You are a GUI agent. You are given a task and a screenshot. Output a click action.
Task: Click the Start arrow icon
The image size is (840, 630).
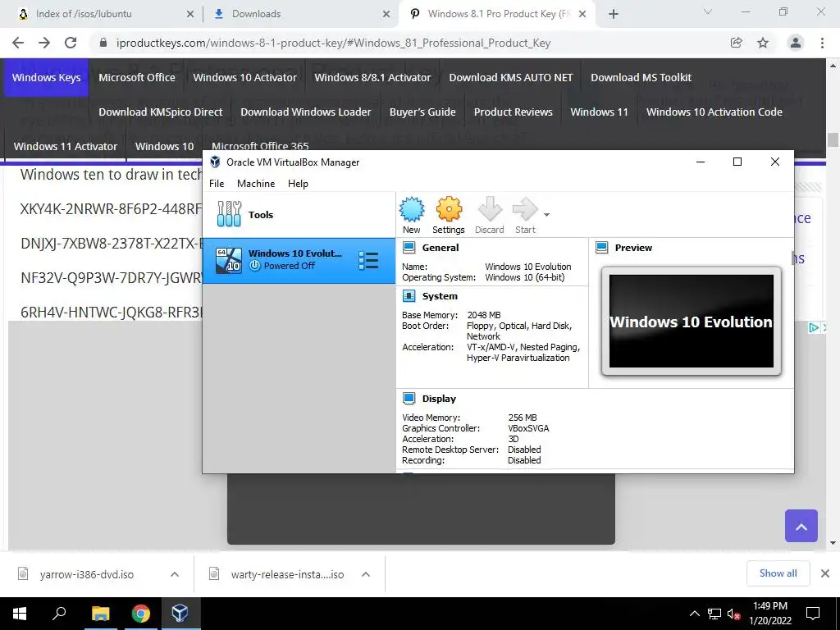[x=525, y=215]
